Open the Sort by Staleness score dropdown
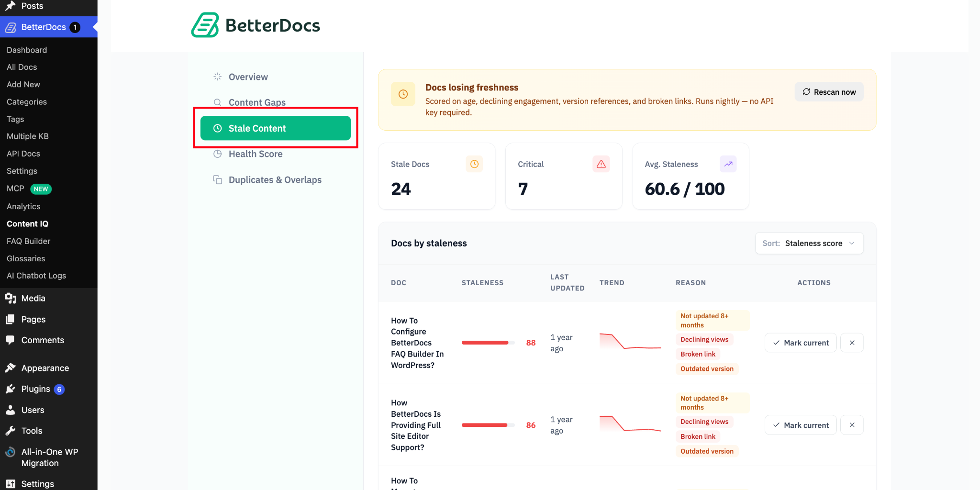980x490 pixels. pyautogui.click(x=809, y=243)
